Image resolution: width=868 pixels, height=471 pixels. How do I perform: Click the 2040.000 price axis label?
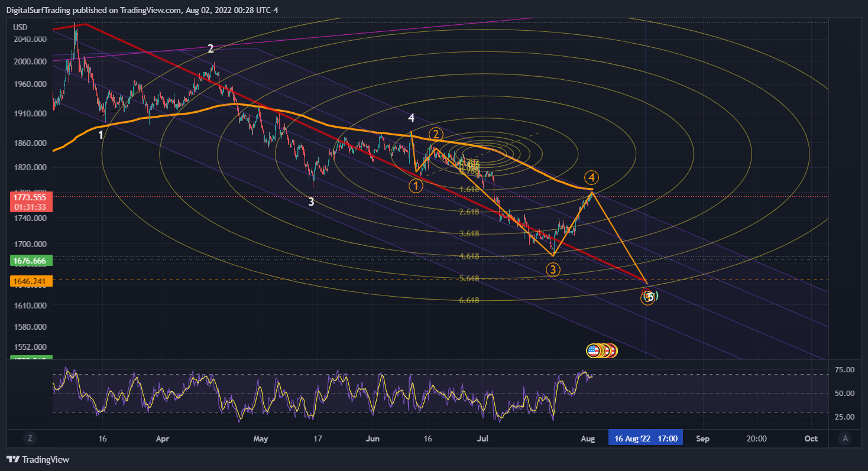point(29,39)
